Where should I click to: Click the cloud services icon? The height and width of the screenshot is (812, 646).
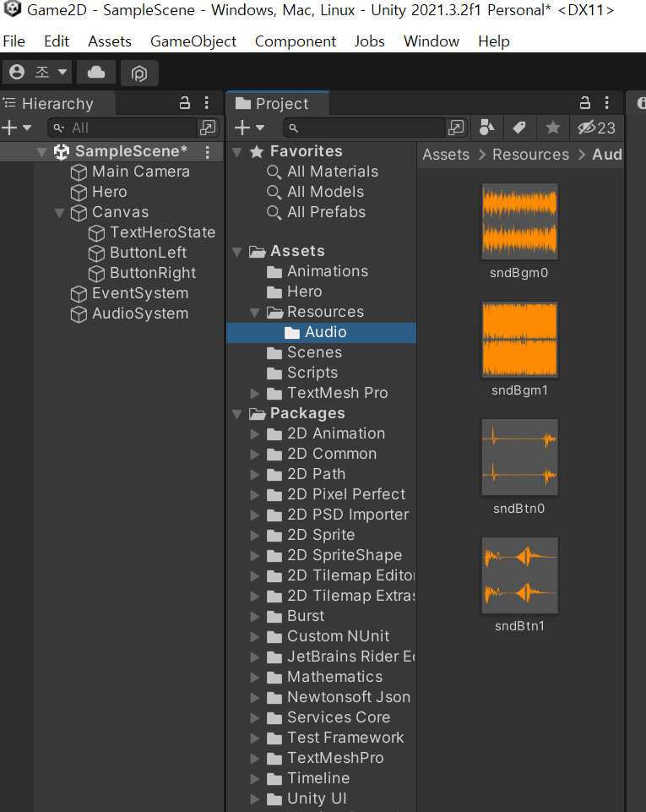pyautogui.click(x=95, y=72)
